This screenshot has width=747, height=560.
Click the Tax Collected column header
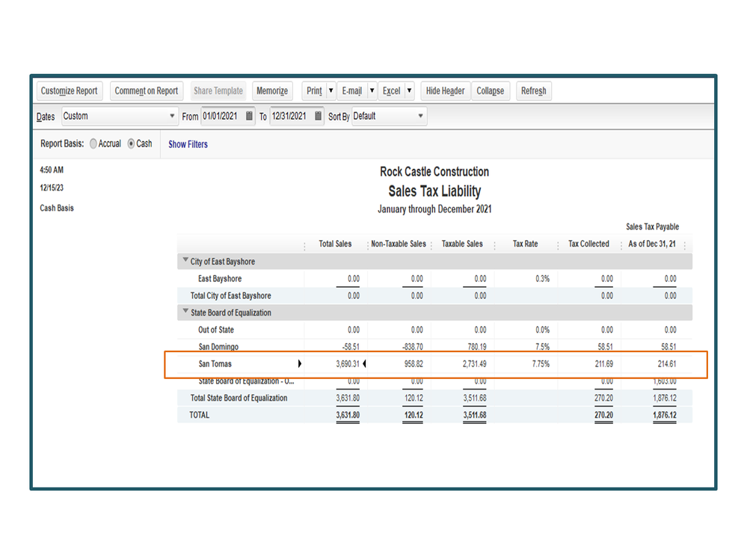[x=588, y=244]
